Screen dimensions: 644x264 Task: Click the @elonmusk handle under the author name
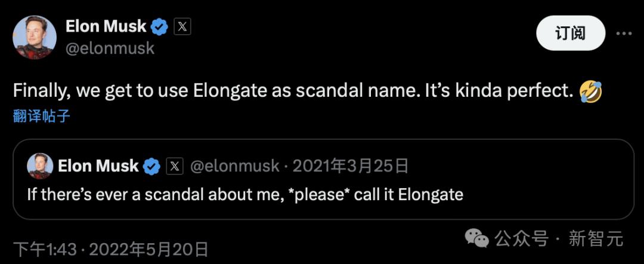tap(109, 48)
